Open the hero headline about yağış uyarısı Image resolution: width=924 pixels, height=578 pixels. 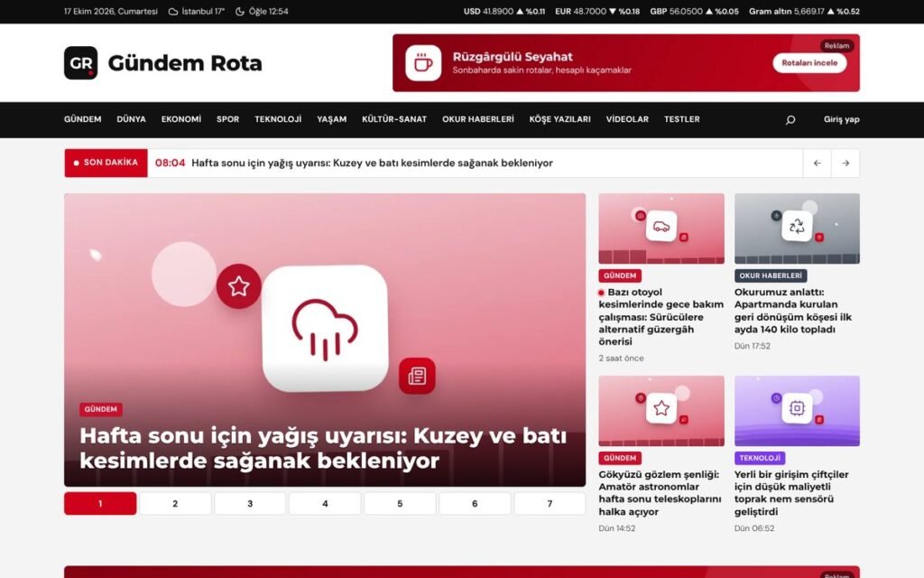(x=323, y=448)
